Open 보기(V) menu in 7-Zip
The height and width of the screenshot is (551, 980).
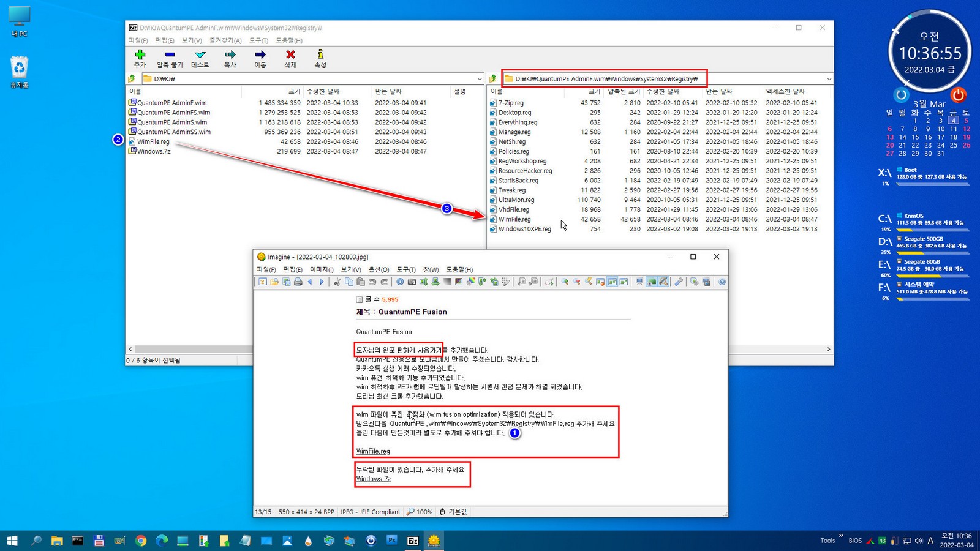[x=192, y=40]
